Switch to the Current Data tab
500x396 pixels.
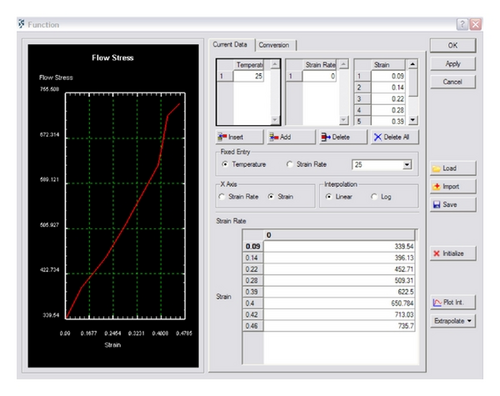click(x=230, y=45)
